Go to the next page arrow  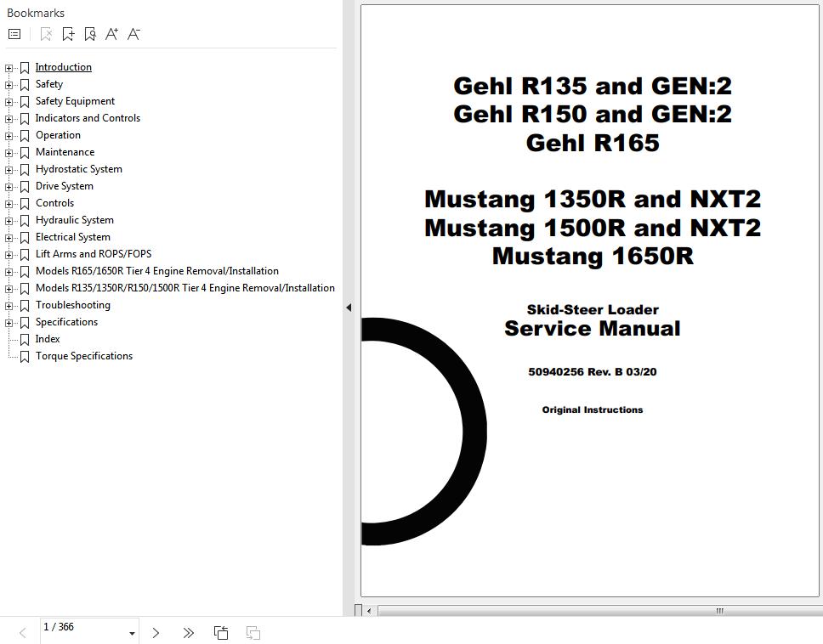[156, 633]
